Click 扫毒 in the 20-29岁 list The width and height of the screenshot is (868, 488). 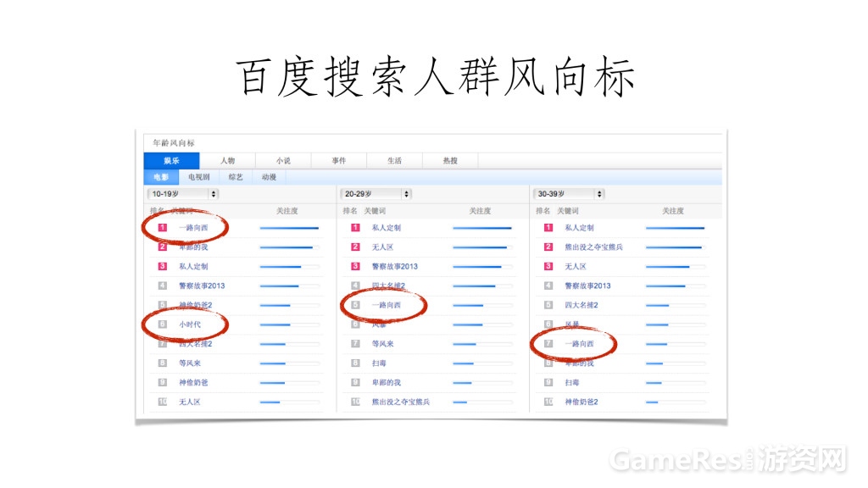(x=379, y=363)
